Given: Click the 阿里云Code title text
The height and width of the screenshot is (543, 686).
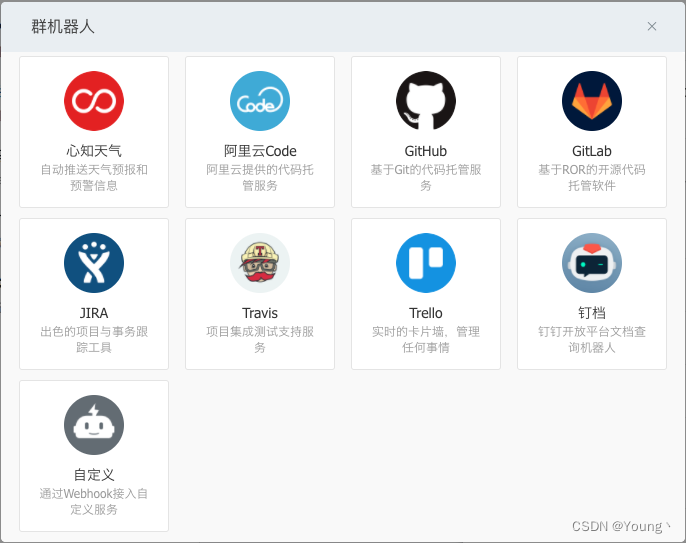Looking at the screenshot, I should click(x=260, y=151).
